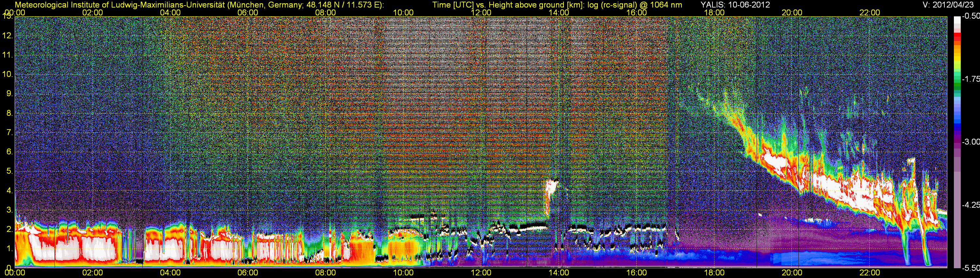Click the 9 km height axis label
The image size is (980, 278).
pos(9,94)
